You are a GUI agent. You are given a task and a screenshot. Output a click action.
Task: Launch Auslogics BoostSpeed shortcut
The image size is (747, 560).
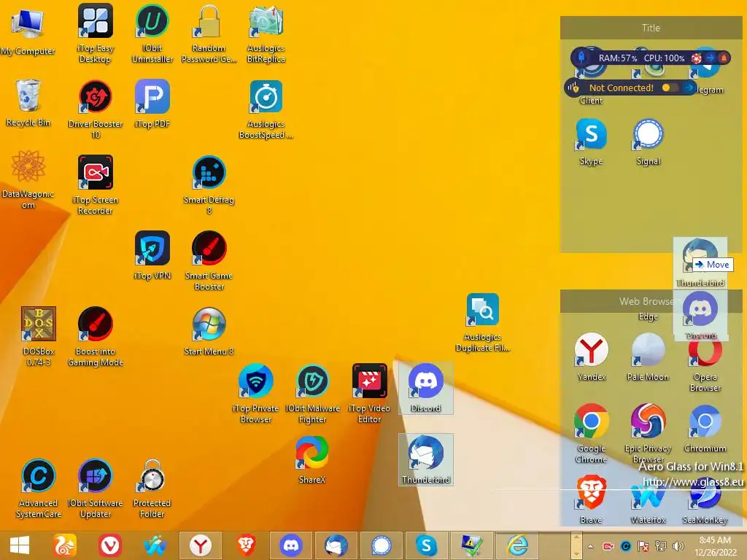pyautogui.click(x=266, y=109)
